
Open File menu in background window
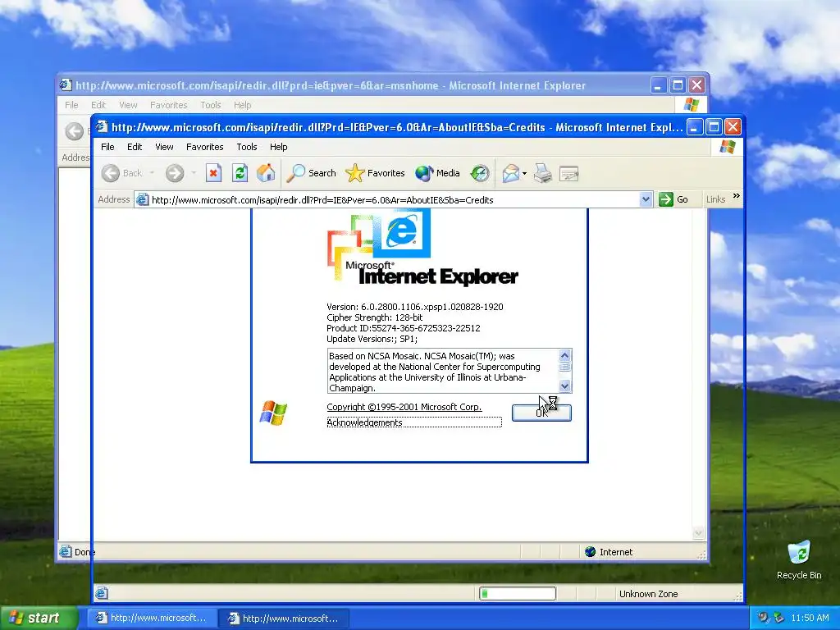coord(72,105)
